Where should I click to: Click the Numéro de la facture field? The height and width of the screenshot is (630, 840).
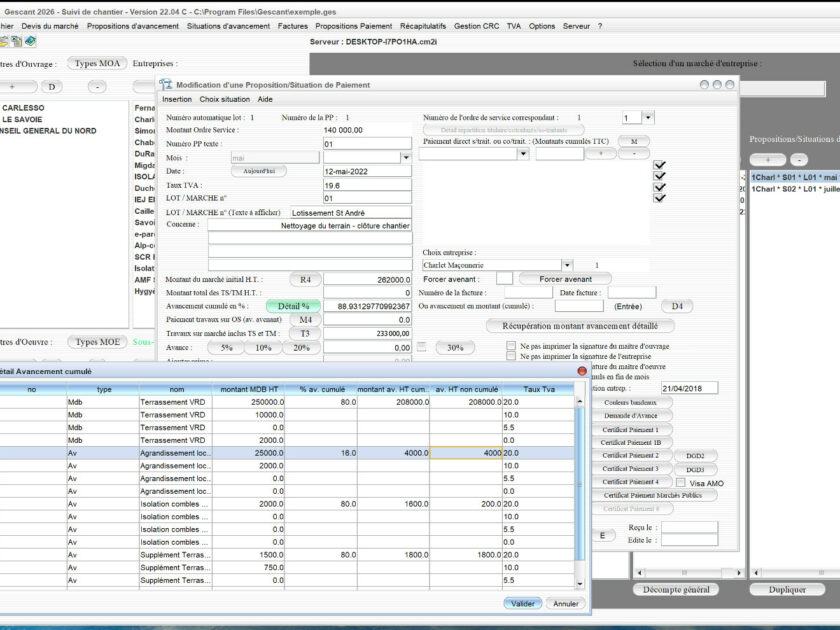click(x=528, y=292)
